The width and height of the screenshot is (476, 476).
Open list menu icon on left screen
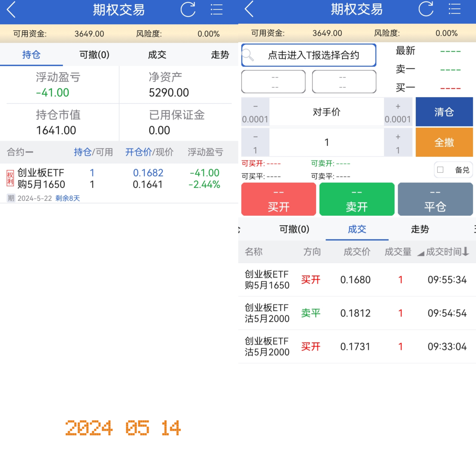216,10
